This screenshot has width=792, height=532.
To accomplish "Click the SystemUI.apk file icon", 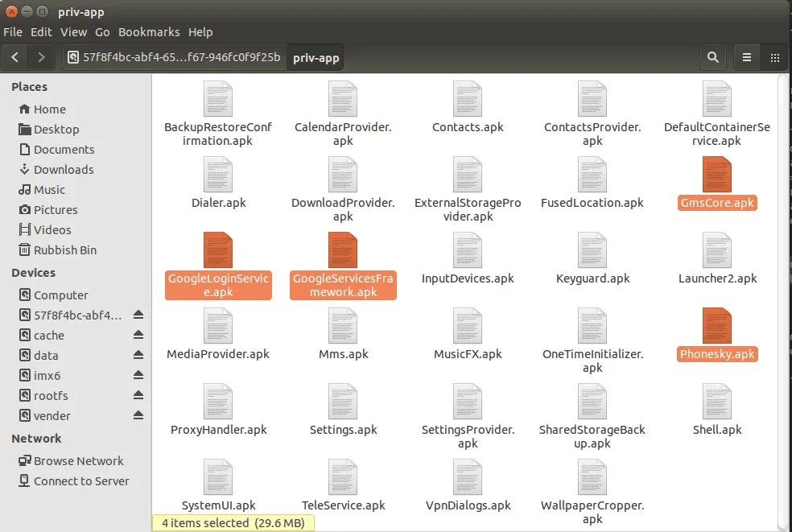I will point(218,477).
